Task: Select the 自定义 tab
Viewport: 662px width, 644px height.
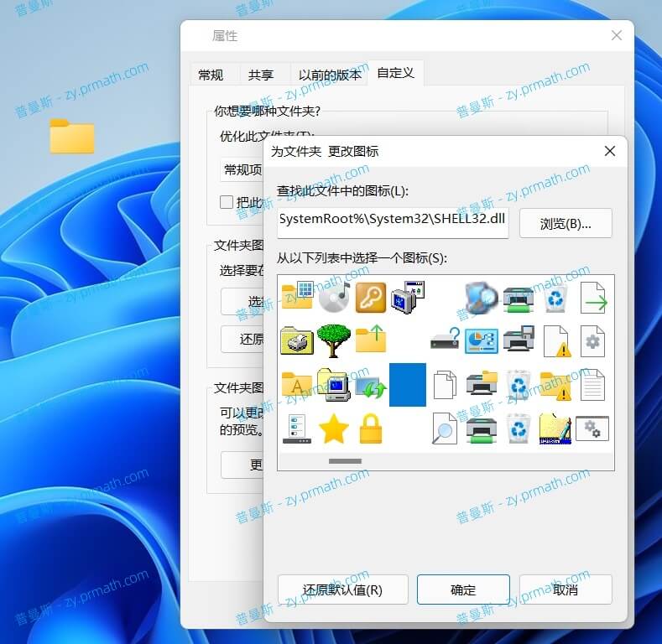Action: tap(395, 73)
